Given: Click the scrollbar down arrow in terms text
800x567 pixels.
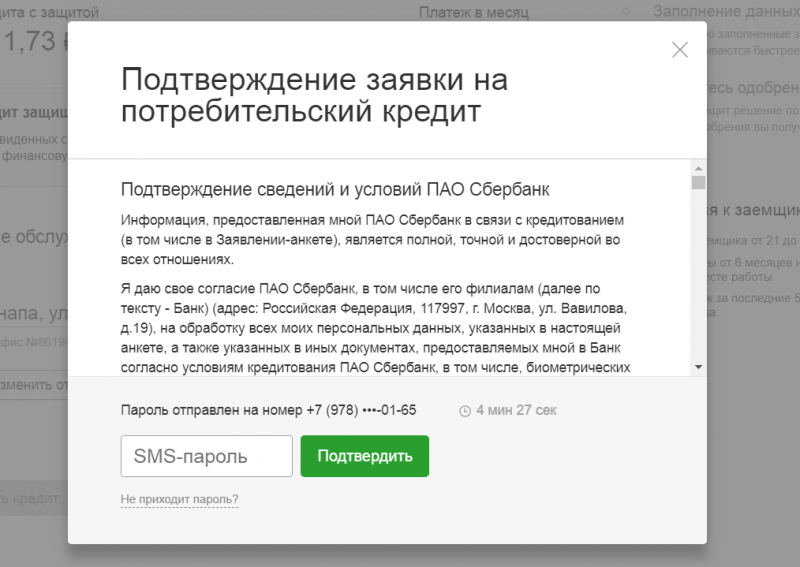Looking at the screenshot, I should click(698, 367).
